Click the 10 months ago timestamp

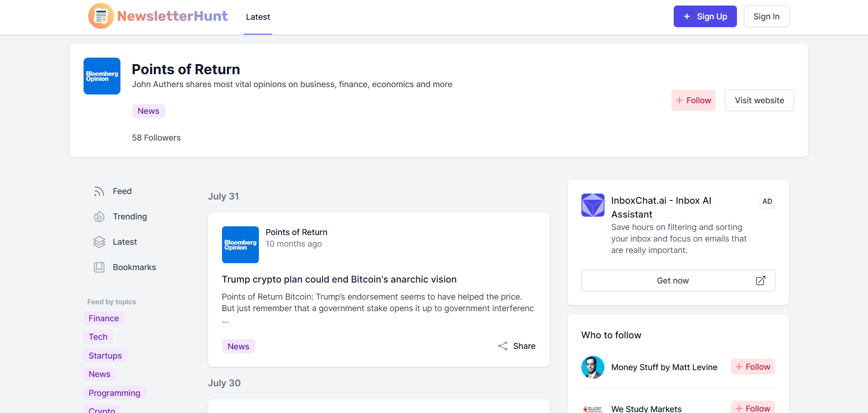pos(294,244)
